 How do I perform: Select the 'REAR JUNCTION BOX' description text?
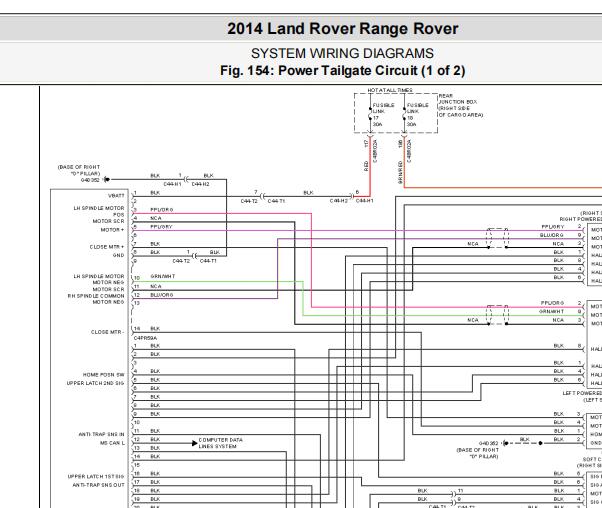tap(461, 105)
